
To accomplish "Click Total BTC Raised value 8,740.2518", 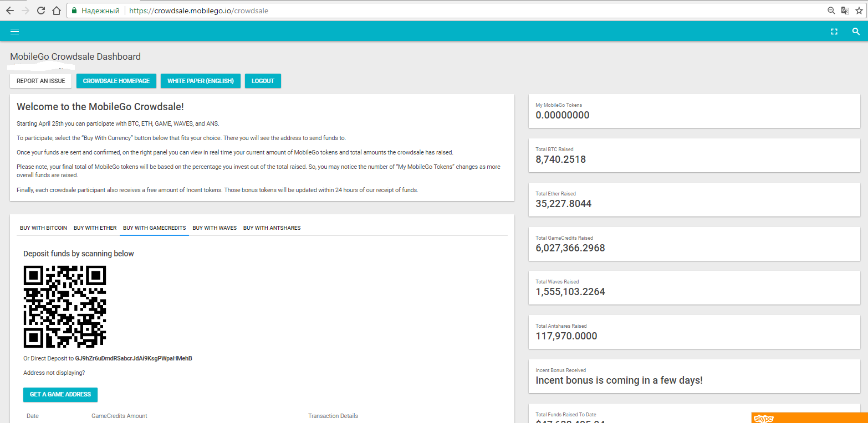I will click(x=560, y=159).
